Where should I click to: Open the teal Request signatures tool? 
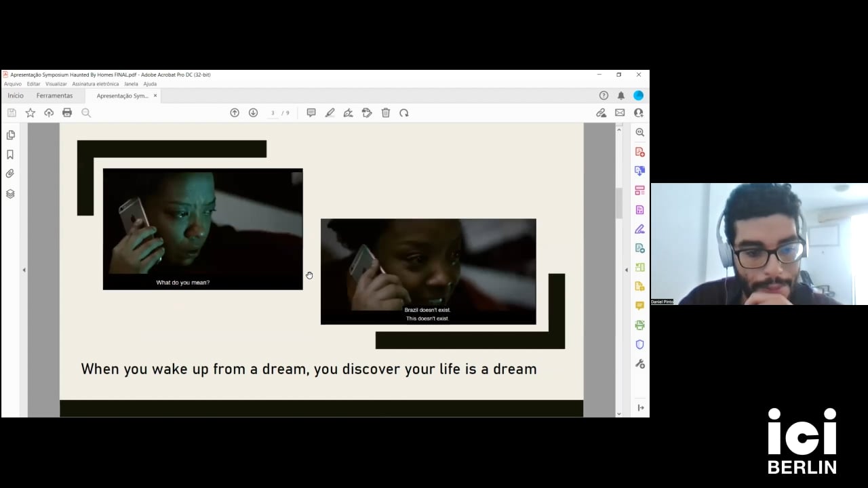point(639,248)
